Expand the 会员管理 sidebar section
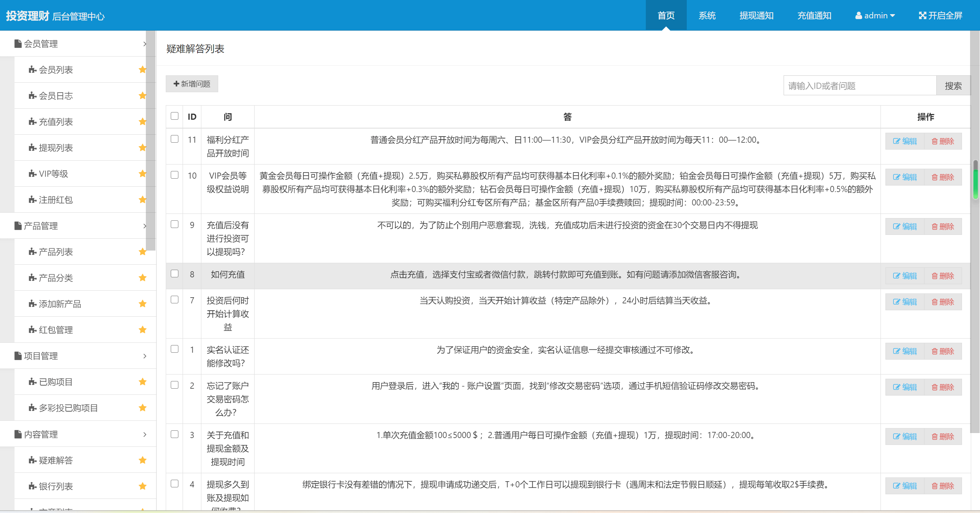 coord(77,44)
